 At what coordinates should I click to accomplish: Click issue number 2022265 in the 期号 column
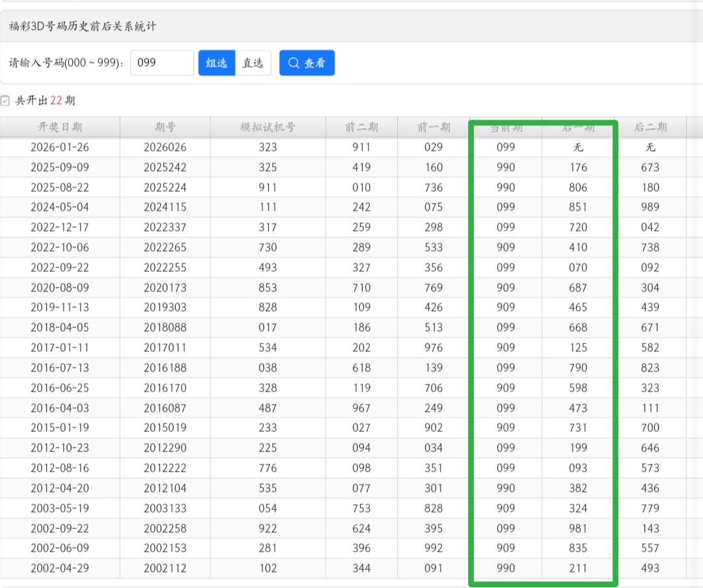point(165,248)
